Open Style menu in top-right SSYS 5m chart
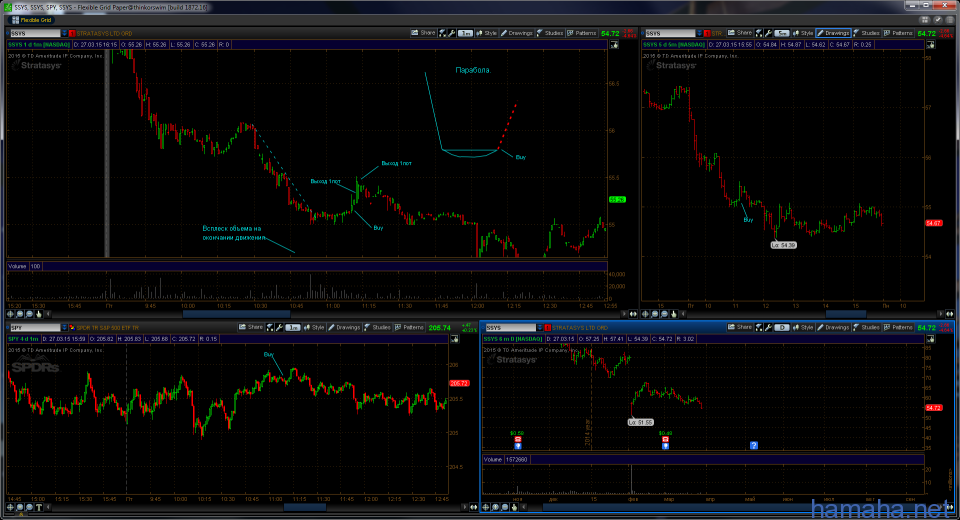 coord(803,33)
